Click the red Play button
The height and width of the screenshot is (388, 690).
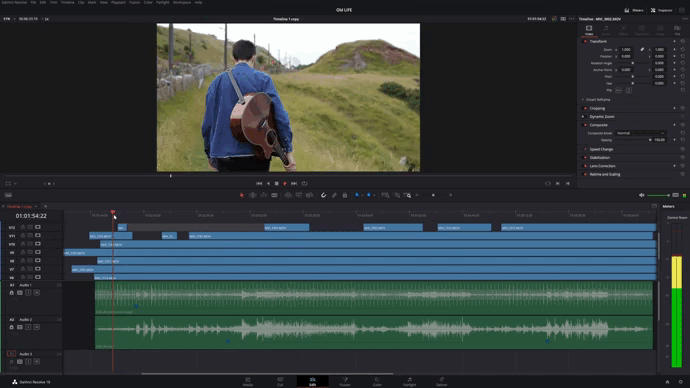pos(285,183)
